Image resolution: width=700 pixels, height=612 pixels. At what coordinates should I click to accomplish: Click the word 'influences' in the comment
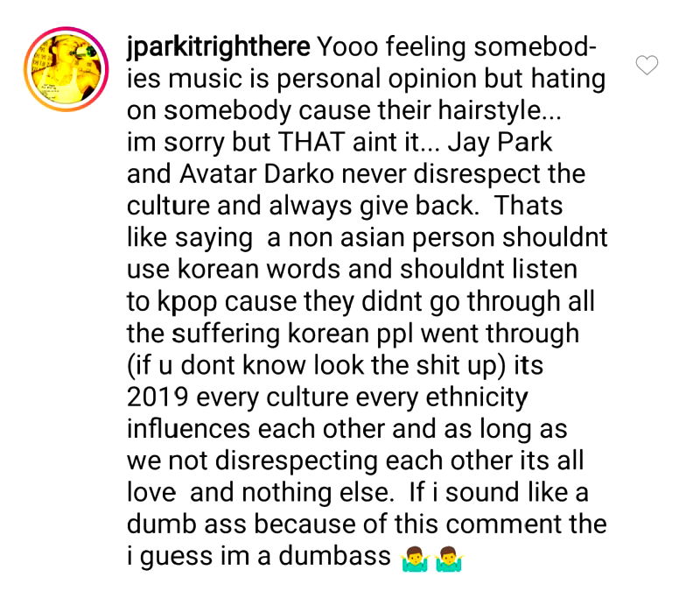point(188,429)
